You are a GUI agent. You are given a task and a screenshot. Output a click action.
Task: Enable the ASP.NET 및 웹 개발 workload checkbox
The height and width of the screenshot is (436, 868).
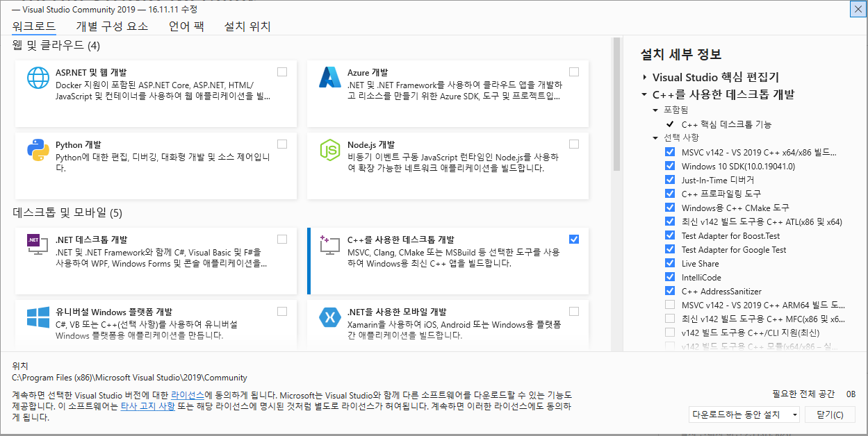(x=282, y=72)
